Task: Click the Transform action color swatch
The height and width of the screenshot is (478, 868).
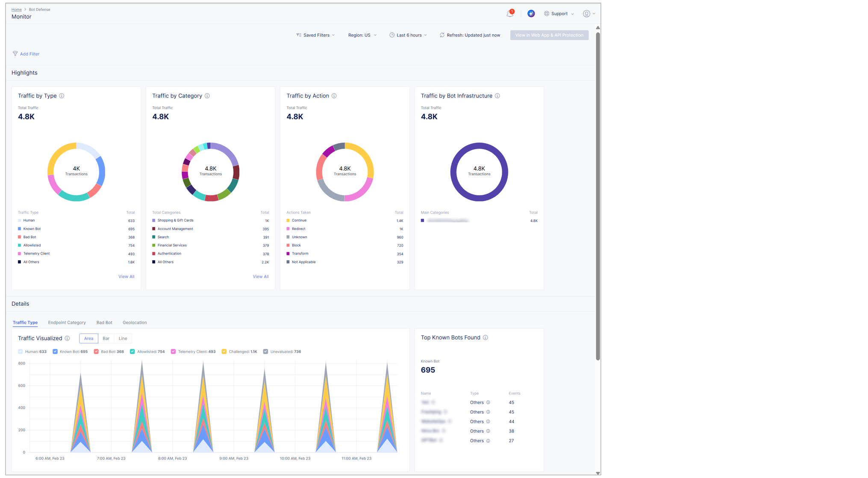Action: [288, 254]
